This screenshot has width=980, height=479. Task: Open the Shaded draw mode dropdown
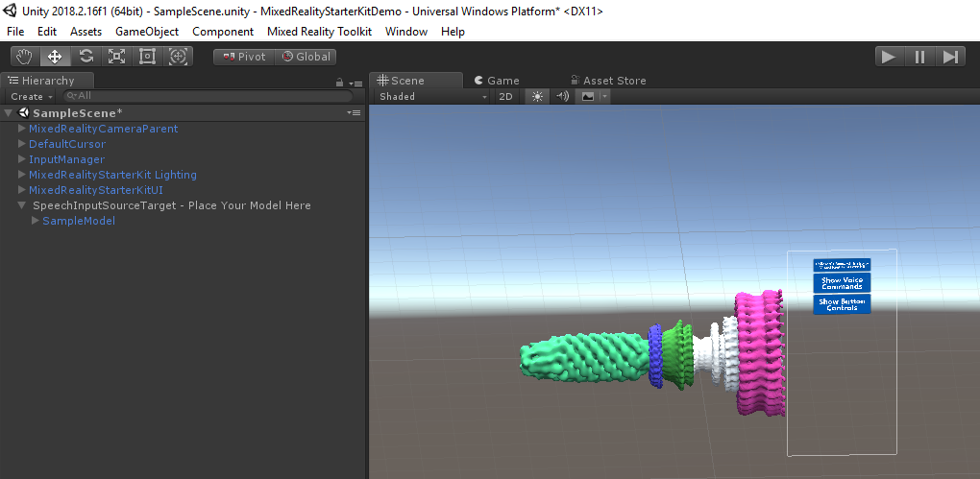click(432, 97)
